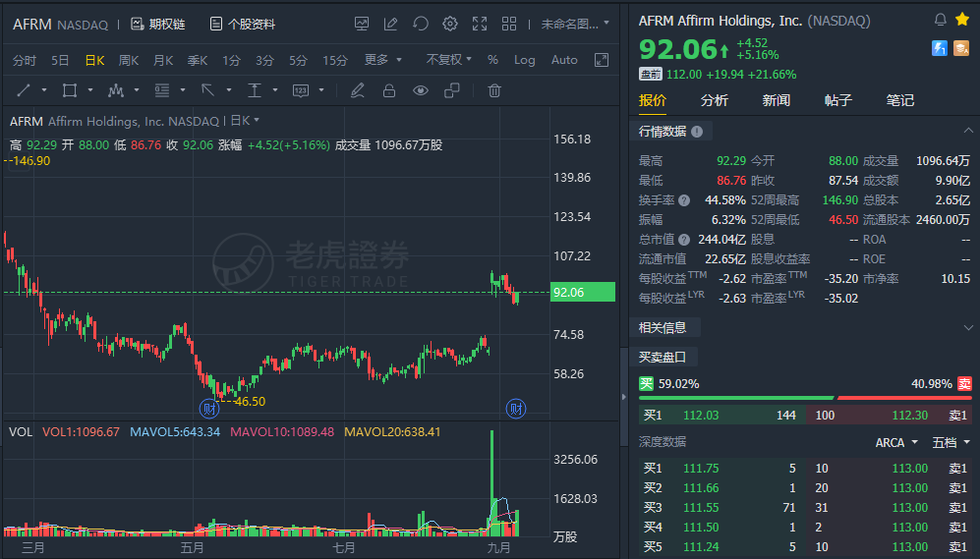
Task: Refresh the chart with the reload icon
Action: pyautogui.click(x=420, y=24)
